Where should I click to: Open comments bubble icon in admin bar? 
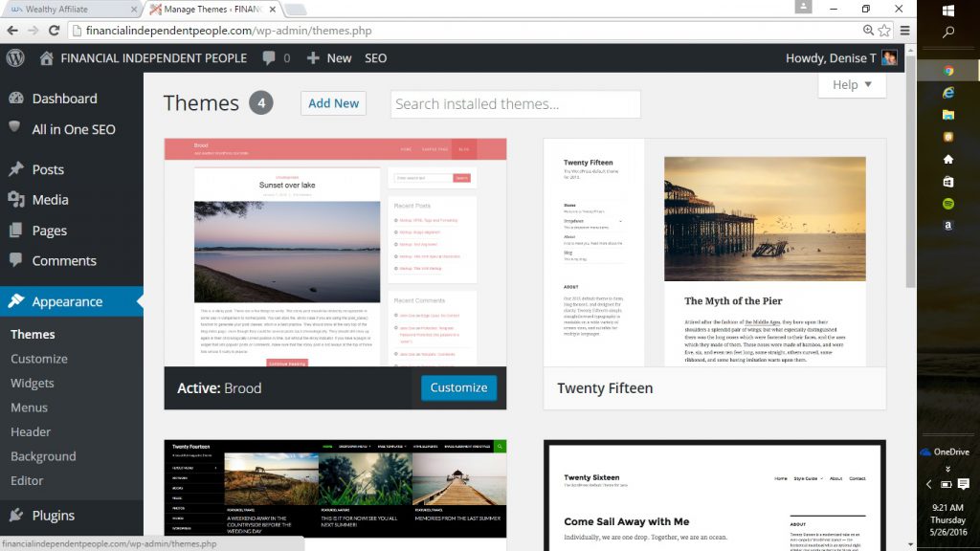tap(269, 58)
